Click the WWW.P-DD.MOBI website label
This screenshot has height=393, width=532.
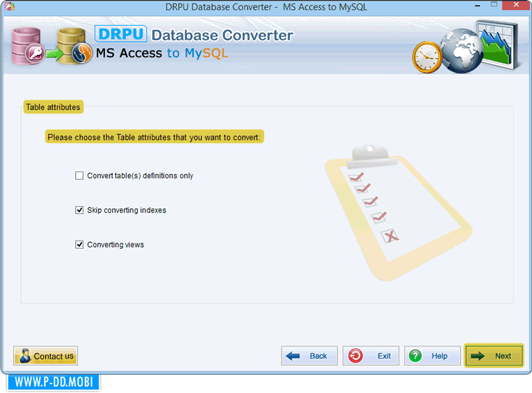(x=53, y=382)
